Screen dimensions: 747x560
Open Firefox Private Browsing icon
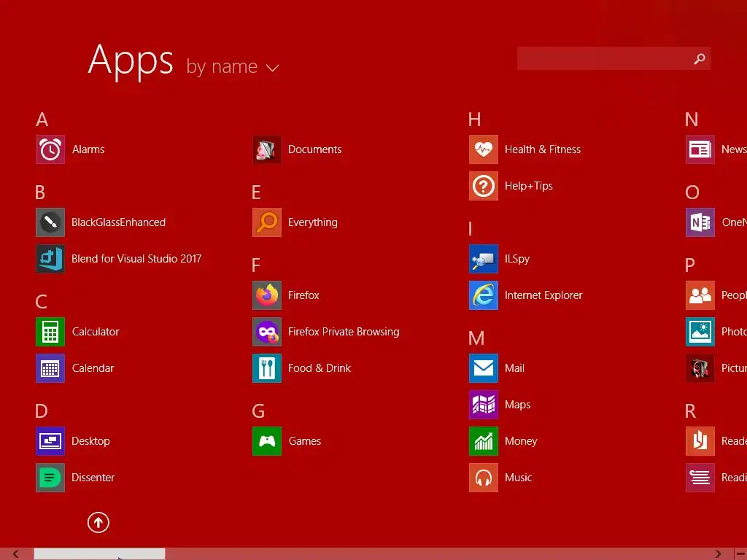(x=267, y=332)
